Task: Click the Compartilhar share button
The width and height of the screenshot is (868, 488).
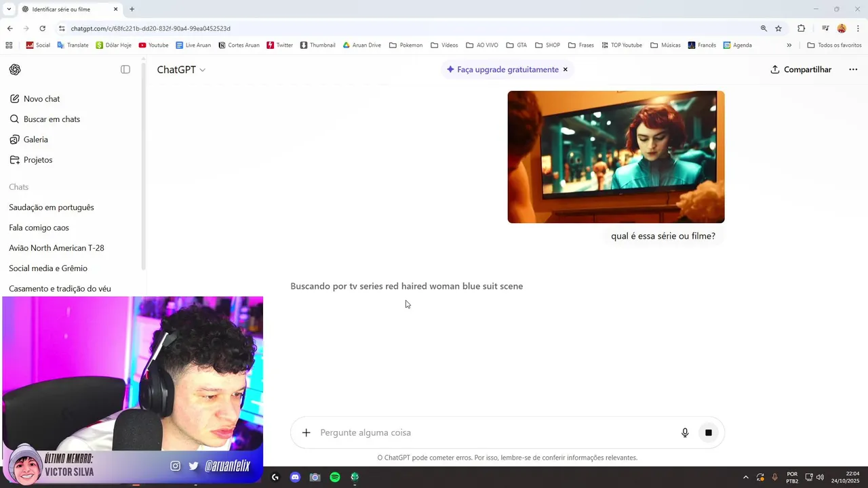Action: pos(801,69)
